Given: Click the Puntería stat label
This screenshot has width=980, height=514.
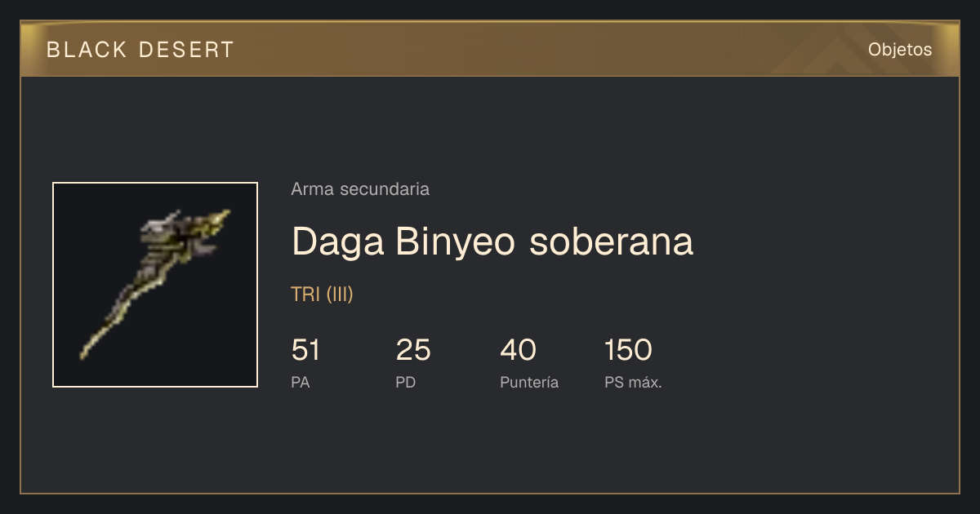Looking at the screenshot, I should click(529, 382).
